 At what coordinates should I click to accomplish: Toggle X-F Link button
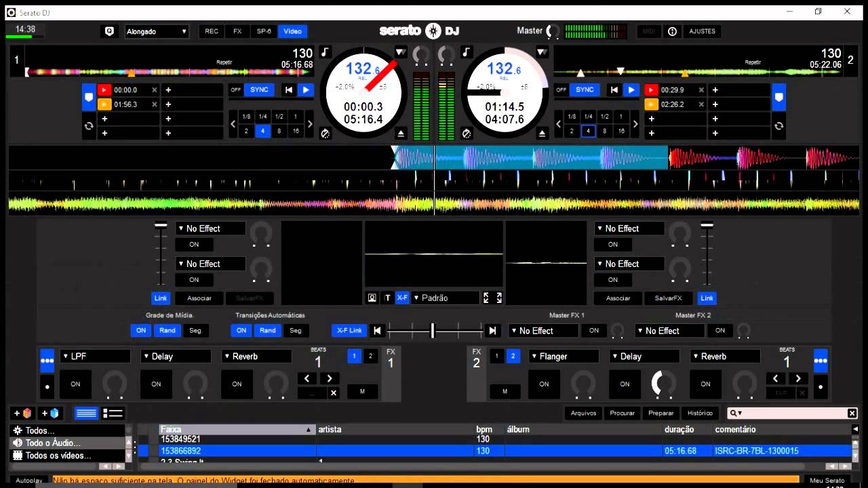click(x=350, y=331)
